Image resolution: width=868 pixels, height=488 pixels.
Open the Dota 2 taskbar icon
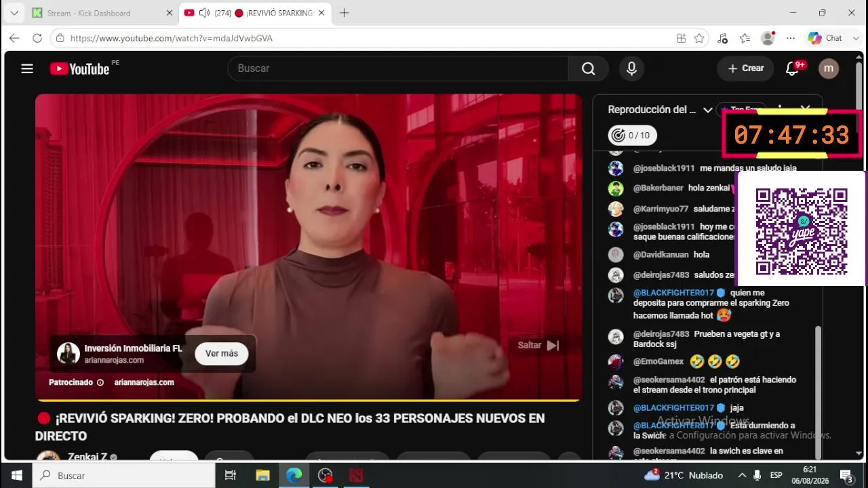357,475
